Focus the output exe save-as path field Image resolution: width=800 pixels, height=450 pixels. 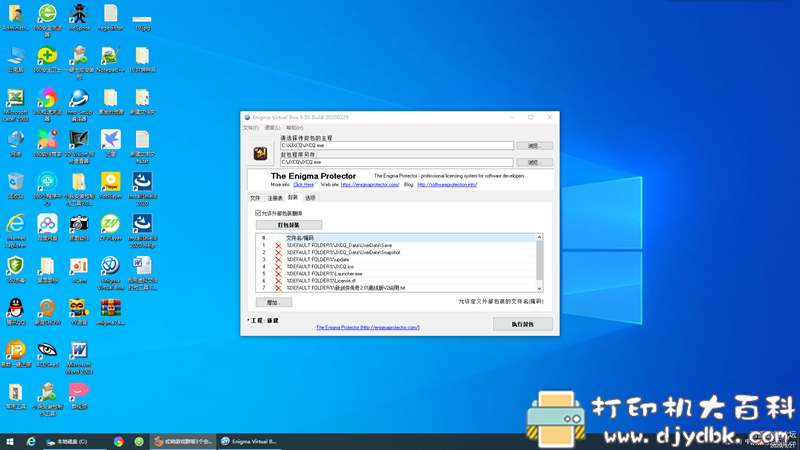click(396, 162)
